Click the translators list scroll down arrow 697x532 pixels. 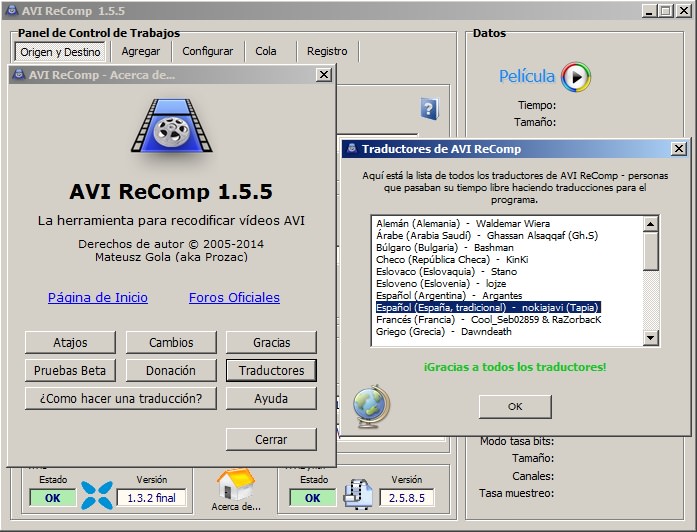click(x=651, y=338)
